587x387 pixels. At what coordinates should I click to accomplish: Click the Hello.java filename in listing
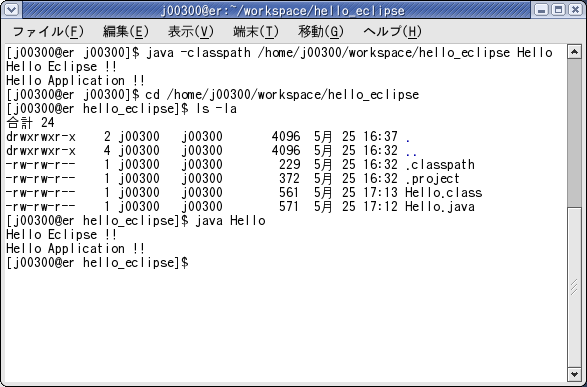[440, 207]
